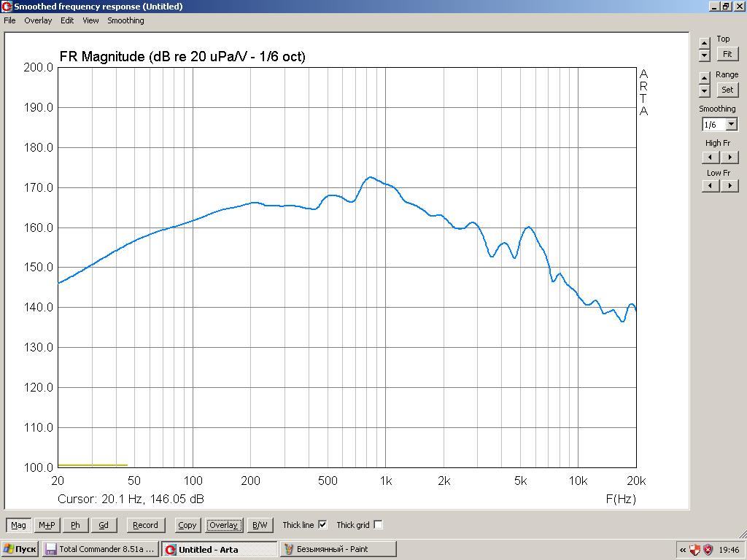
Task: Click the Set range button
Action: (x=727, y=90)
